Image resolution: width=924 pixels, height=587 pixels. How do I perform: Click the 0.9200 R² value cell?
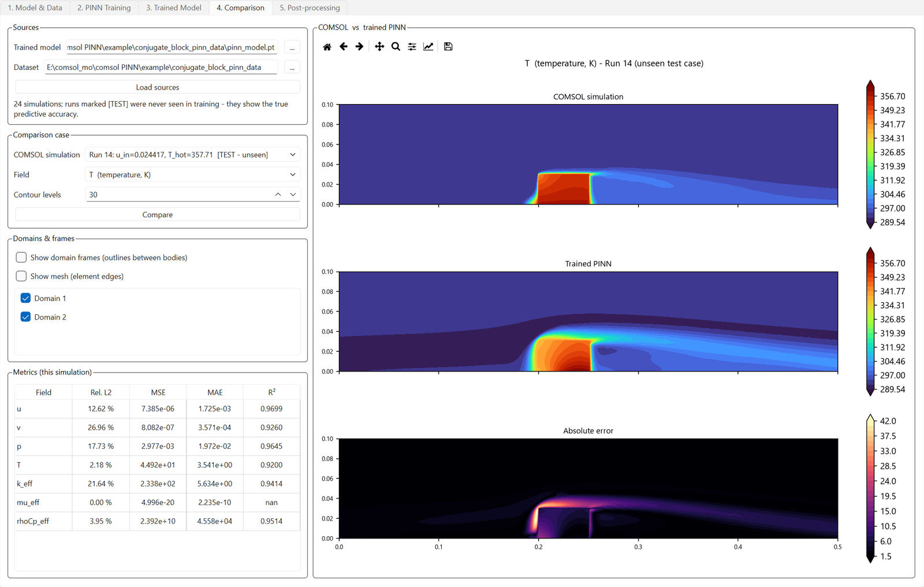click(x=271, y=465)
